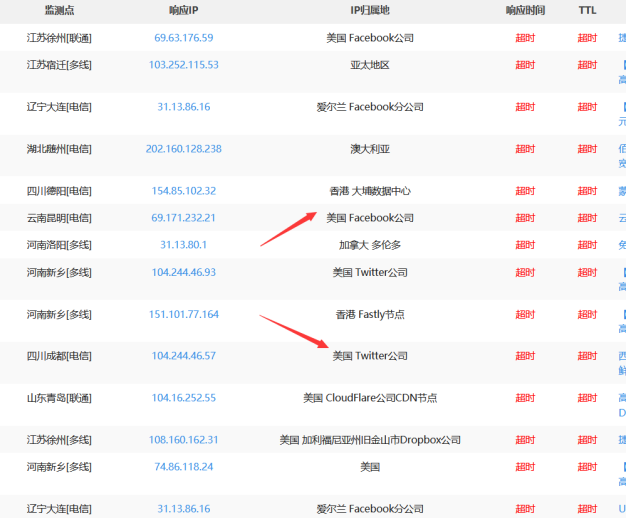Click the 加拿大 多伦多 location cell
Screen dimensions: 626x518
(370, 245)
